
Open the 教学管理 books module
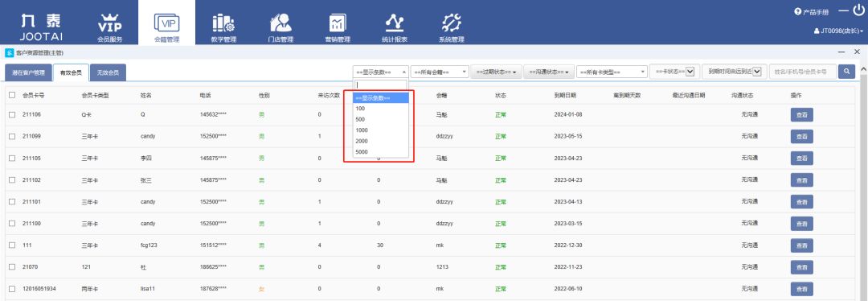click(x=223, y=27)
